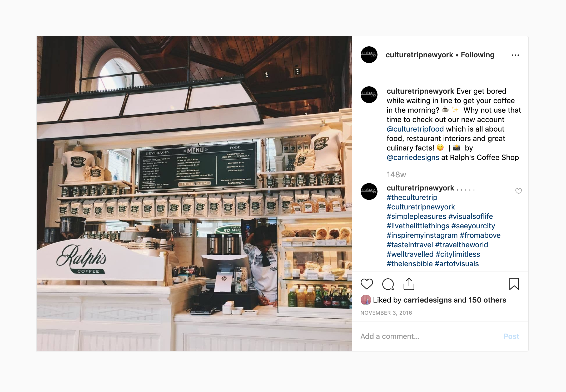Click the caption's culture trip avatar

[x=369, y=95]
